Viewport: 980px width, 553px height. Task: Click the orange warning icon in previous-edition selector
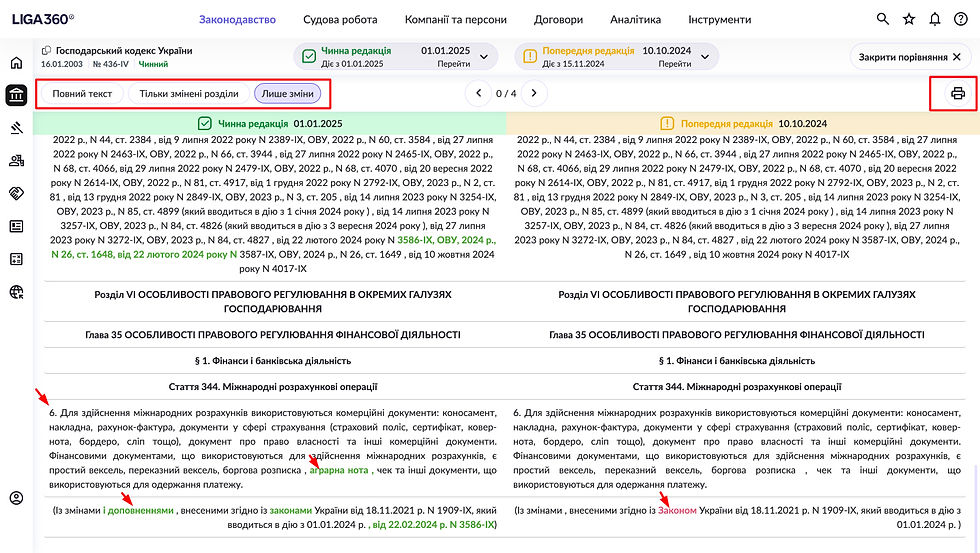pyautogui.click(x=530, y=56)
